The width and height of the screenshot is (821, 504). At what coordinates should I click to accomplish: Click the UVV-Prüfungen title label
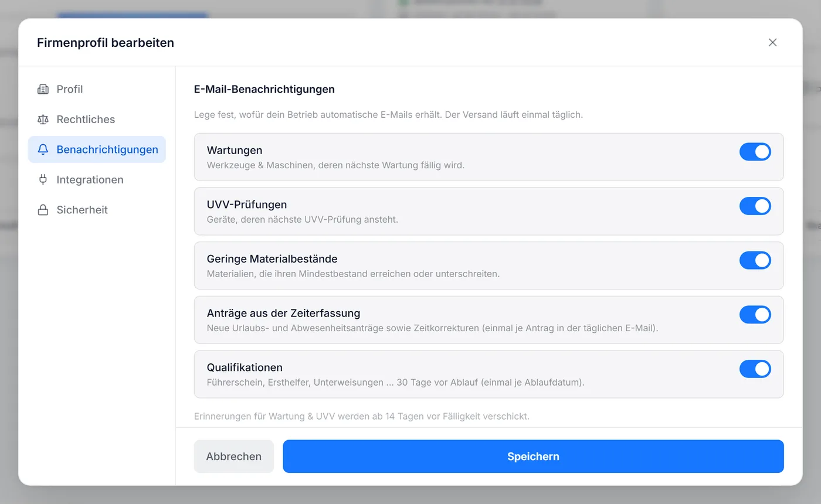pos(247,205)
